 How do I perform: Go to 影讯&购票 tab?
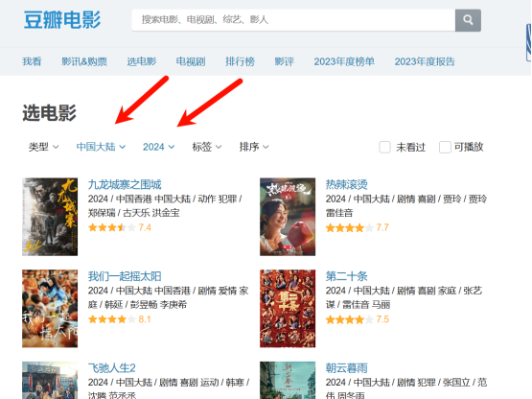point(84,61)
